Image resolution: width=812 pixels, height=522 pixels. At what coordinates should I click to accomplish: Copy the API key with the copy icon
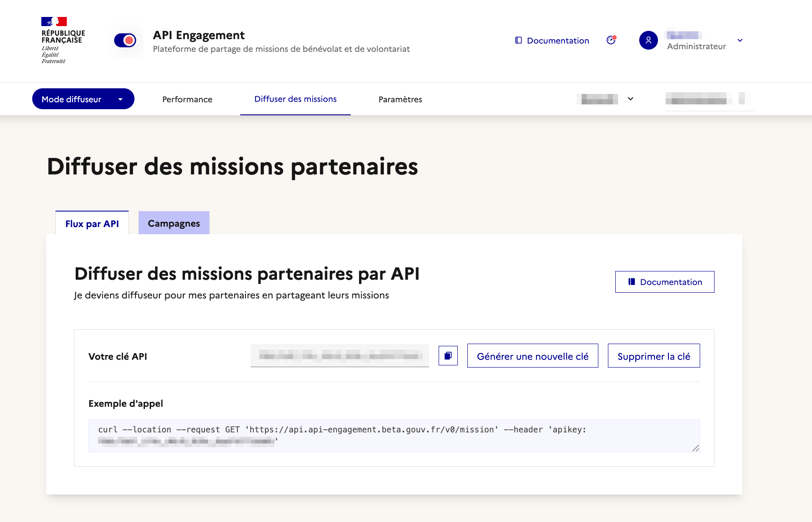pos(448,356)
